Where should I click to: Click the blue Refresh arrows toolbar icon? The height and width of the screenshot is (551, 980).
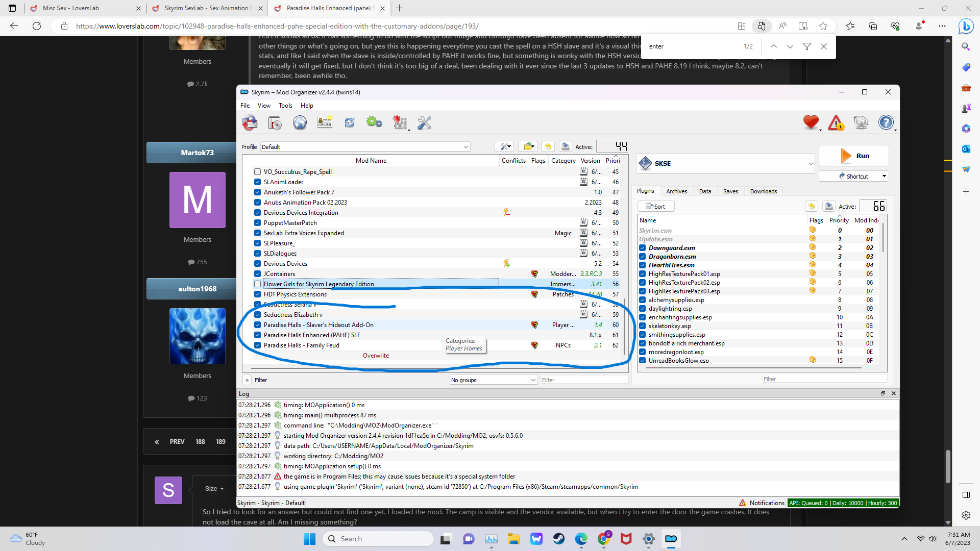click(x=350, y=122)
